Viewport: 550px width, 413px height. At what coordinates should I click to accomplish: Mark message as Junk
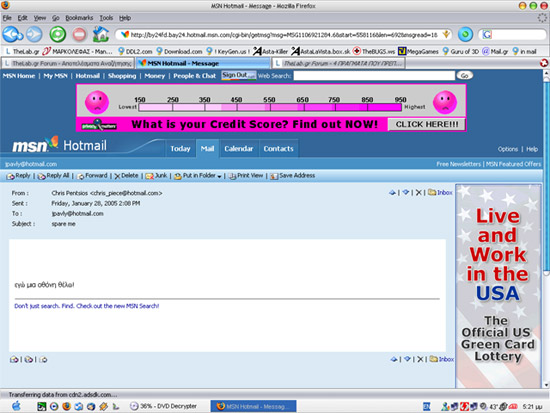pos(156,176)
